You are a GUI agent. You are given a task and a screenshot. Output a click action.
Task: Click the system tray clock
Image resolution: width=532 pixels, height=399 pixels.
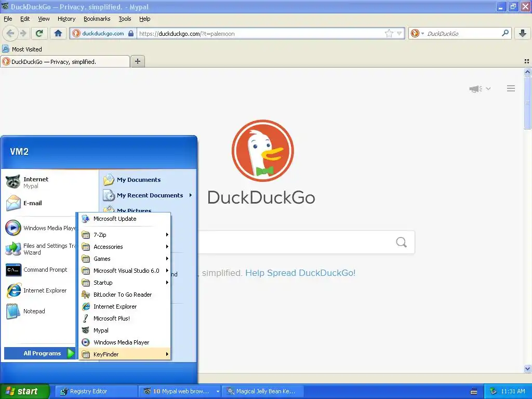[513, 391]
